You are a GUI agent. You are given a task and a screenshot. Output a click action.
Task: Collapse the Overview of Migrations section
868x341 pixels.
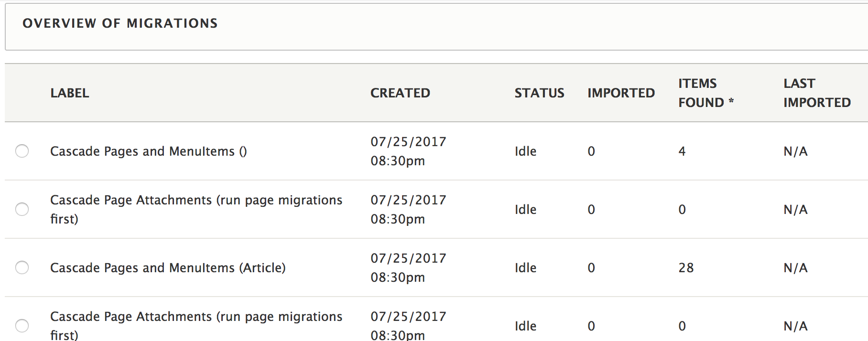(x=120, y=23)
